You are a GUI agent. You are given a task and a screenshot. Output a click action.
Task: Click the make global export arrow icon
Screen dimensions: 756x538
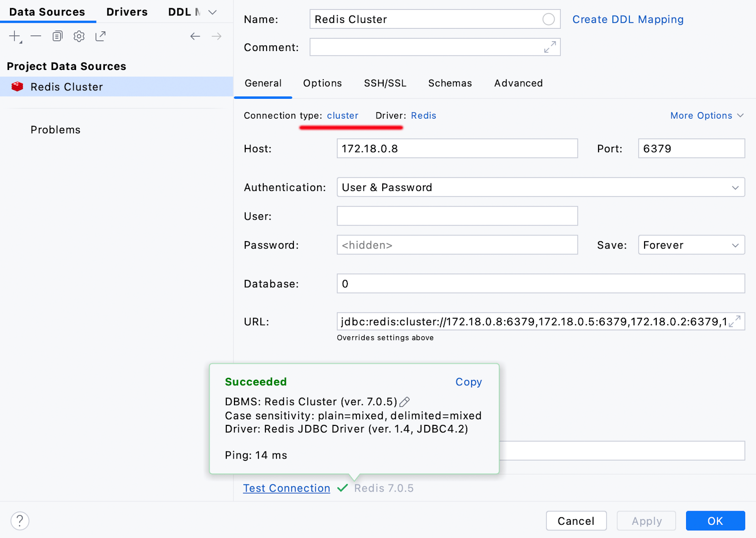pos(101,36)
